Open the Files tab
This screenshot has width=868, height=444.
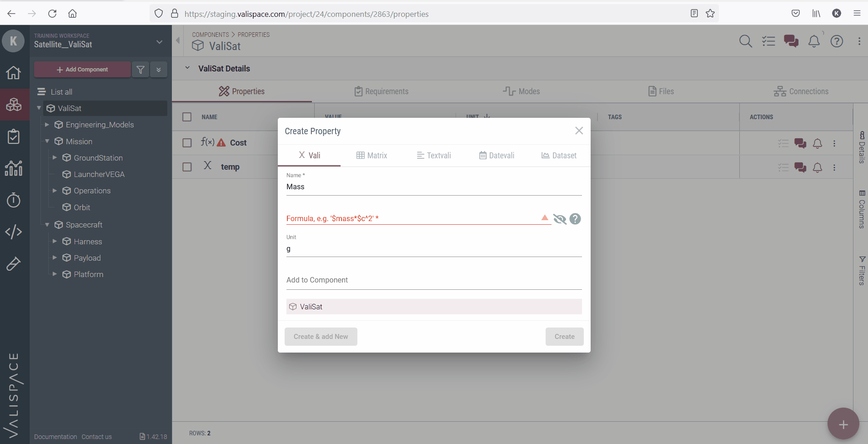(661, 91)
